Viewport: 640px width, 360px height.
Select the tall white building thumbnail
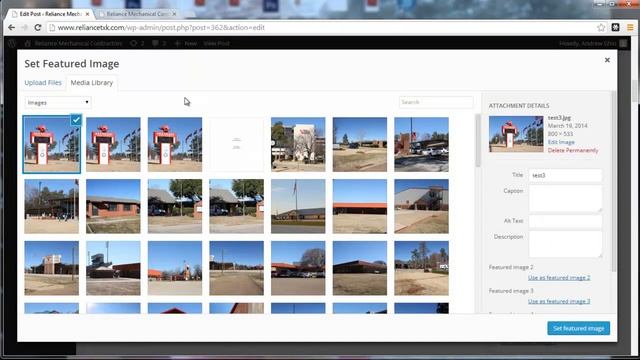298,144
